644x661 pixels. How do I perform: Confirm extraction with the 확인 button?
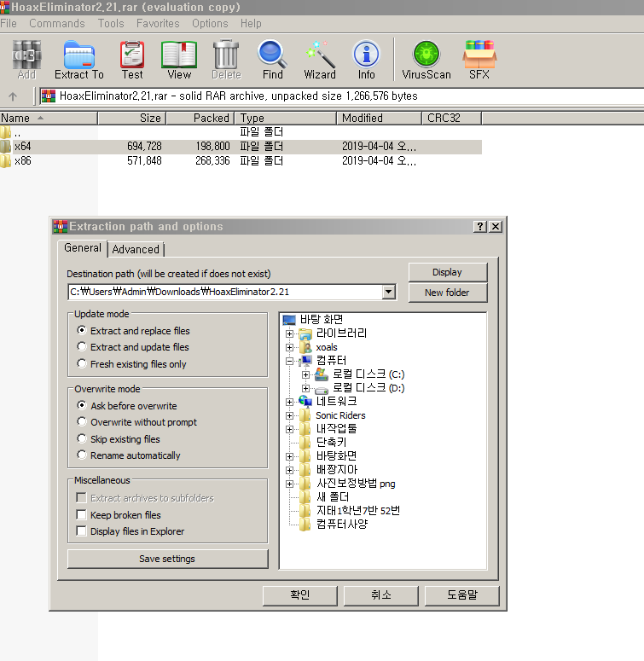(299, 595)
